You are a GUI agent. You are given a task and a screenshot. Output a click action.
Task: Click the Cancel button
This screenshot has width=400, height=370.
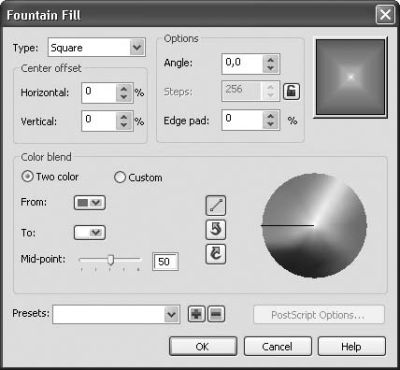click(278, 346)
